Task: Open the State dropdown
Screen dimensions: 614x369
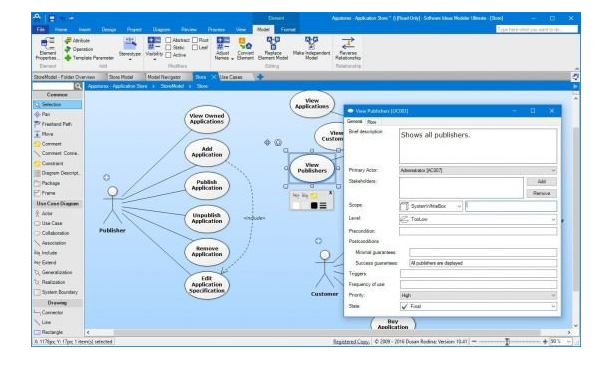Action: pos(478,306)
